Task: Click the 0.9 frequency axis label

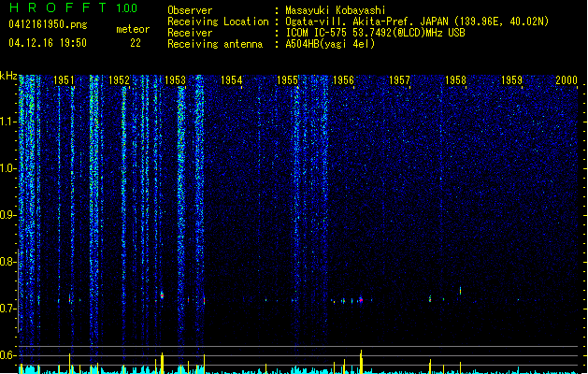Action: click(7, 215)
